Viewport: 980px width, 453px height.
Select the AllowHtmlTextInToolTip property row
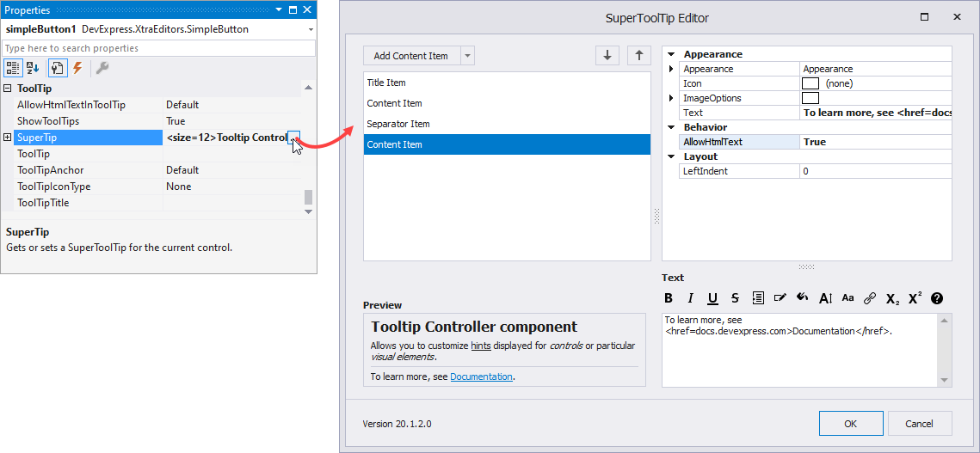tap(157, 105)
